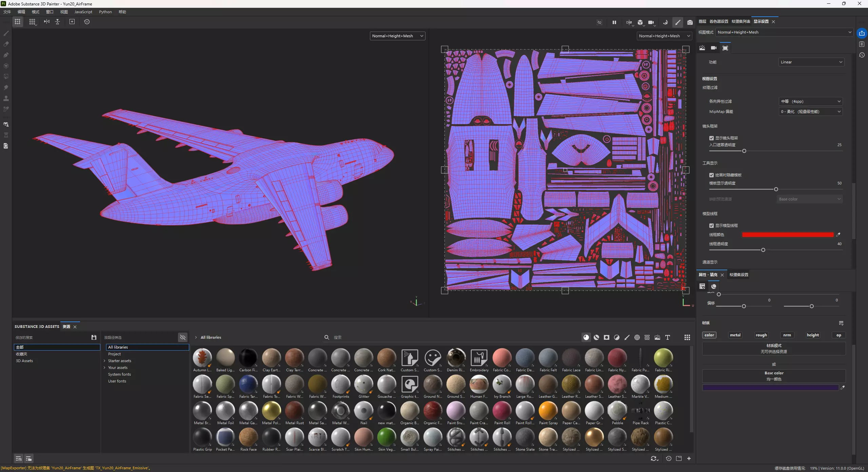Viewport: 868px width, 472px height.
Task: Switch asset view to grid icon
Action: coord(687,337)
